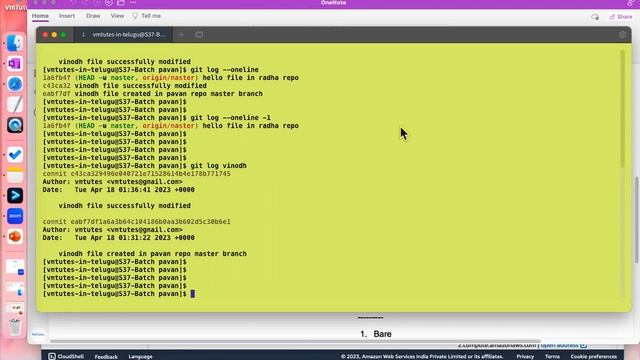Screen dimensions: 640x360
Task: Click the 'git log vinodh' command text
Action: pyautogui.click(x=218, y=166)
